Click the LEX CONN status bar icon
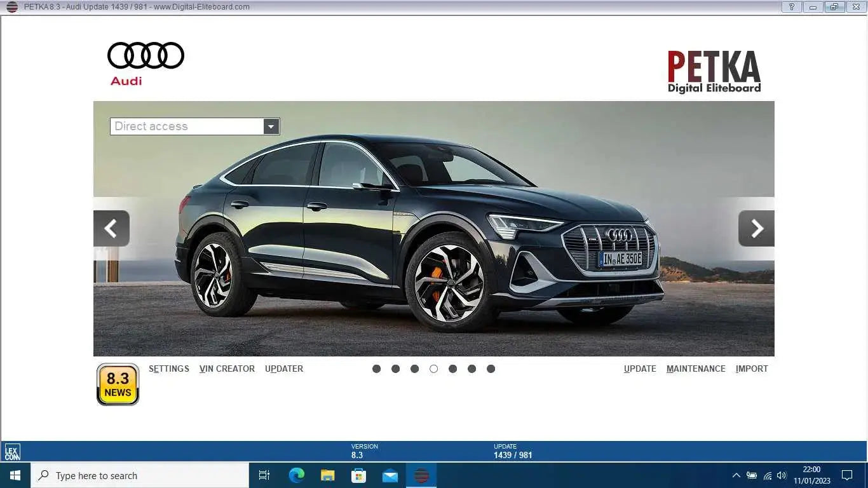The image size is (868, 488). tap(12, 451)
